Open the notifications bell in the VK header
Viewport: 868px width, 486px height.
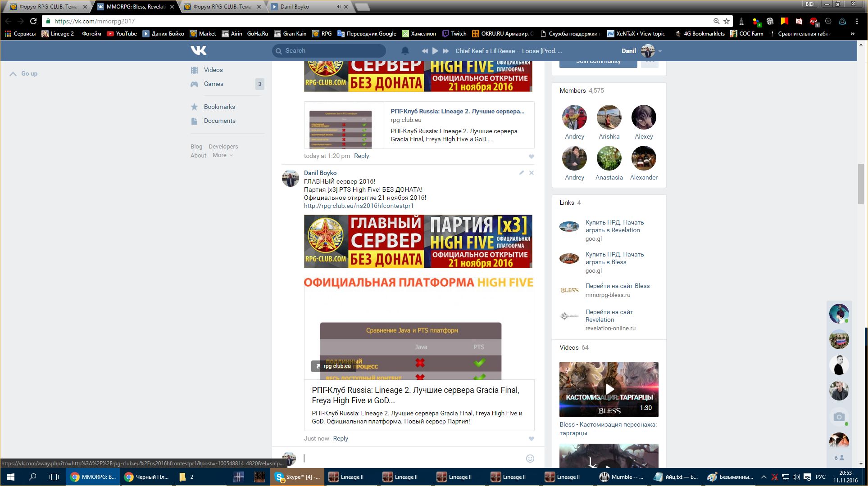(405, 51)
